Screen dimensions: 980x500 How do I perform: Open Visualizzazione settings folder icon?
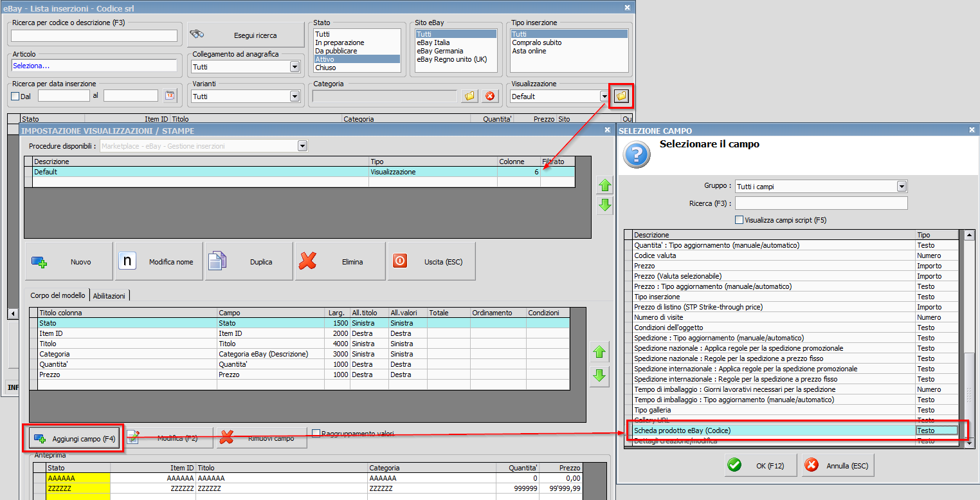(621, 96)
